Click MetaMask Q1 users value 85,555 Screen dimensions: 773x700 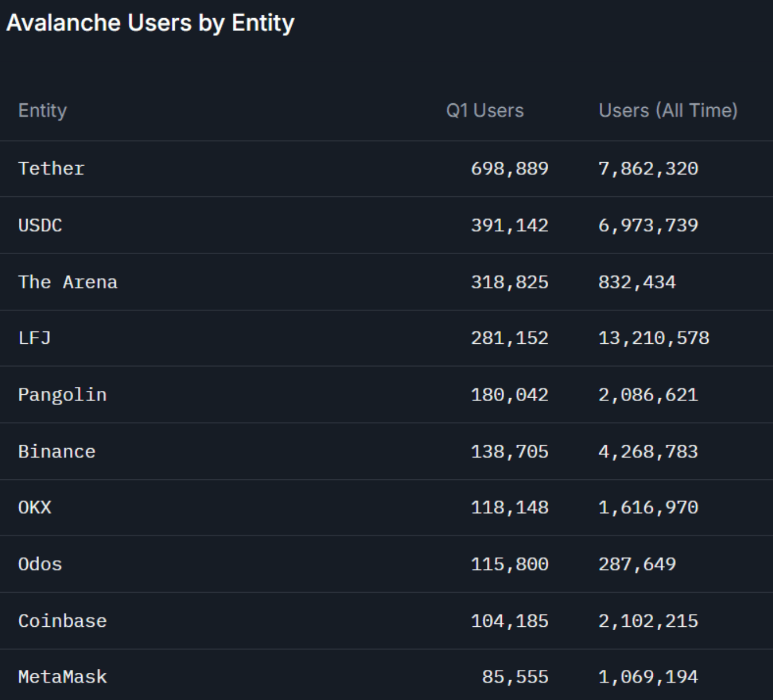point(515,677)
